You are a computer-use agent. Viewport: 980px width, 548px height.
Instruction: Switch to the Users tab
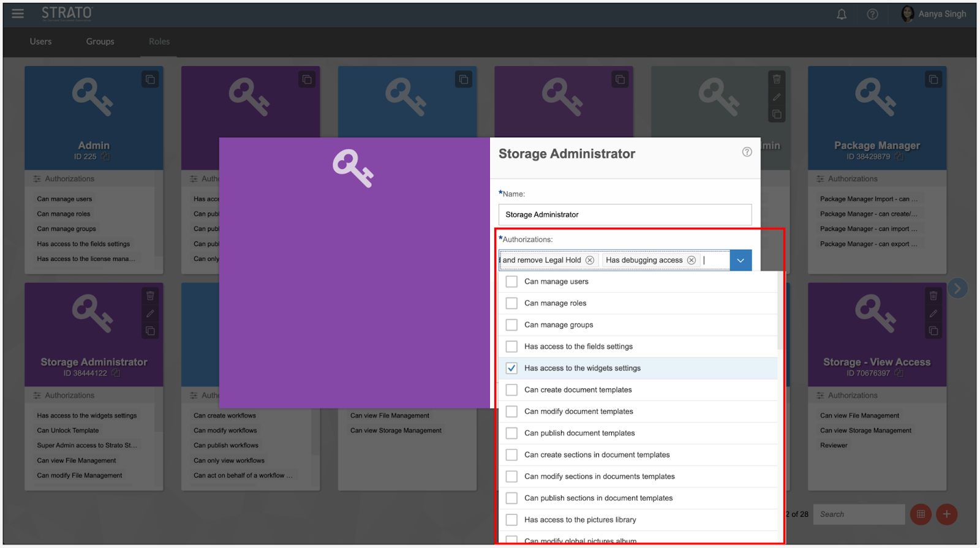(40, 42)
